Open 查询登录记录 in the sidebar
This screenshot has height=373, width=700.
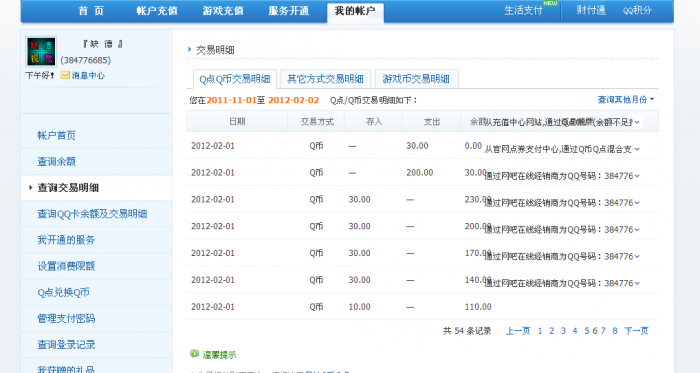pos(66,344)
